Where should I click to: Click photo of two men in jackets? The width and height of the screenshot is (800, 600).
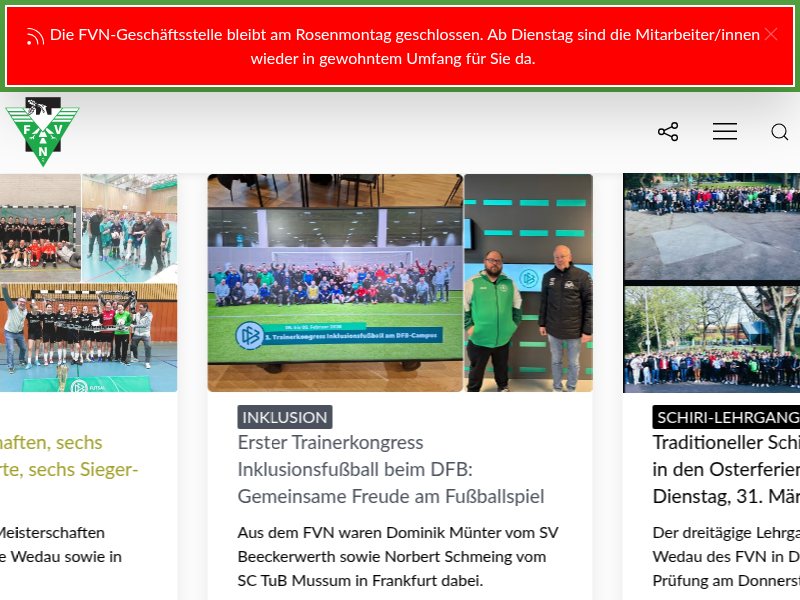click(528, 283)
